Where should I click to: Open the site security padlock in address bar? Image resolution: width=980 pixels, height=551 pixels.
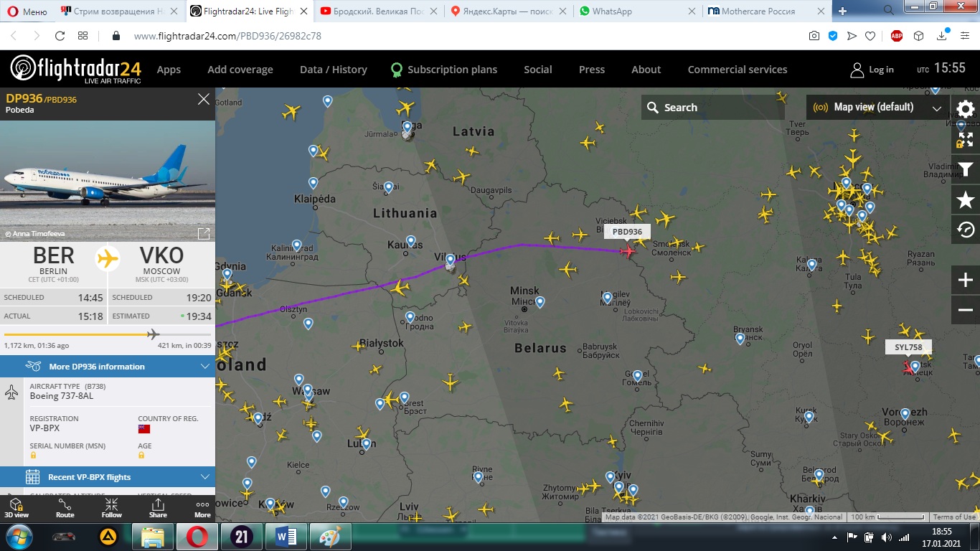116,36
